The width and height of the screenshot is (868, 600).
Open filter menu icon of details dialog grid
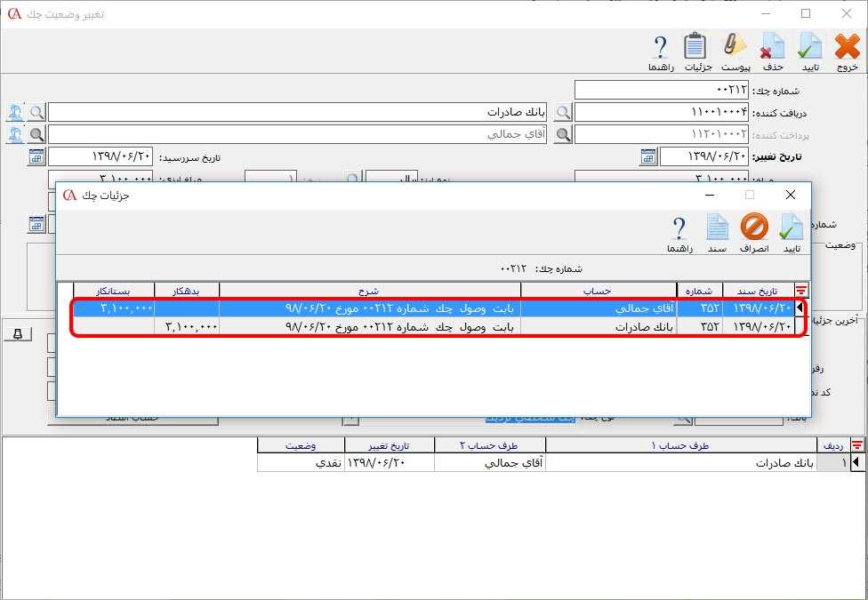[x=800, y=290]
